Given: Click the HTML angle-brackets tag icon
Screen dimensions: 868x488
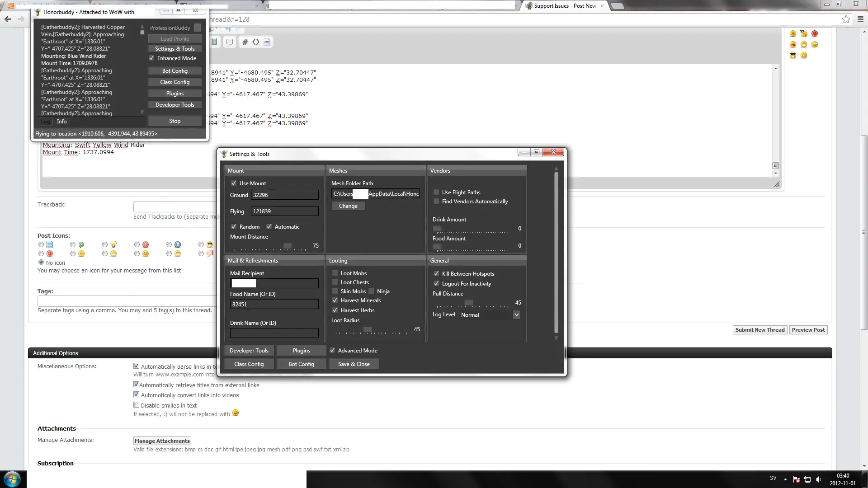Looking at the screenshot, I should (x=256, y=42).
